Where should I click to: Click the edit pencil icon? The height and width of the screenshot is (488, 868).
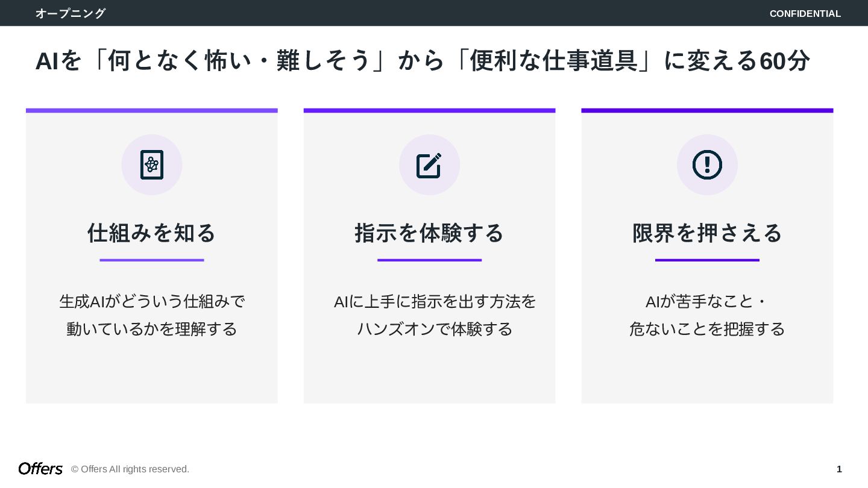coord(429,165)
